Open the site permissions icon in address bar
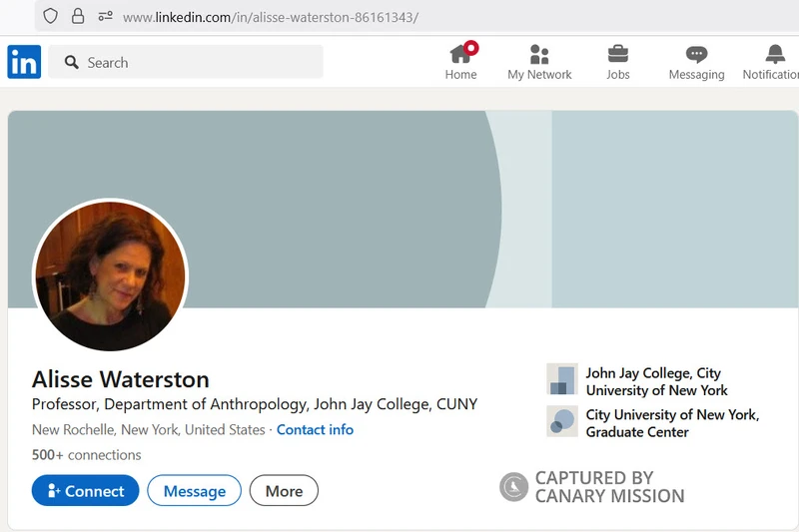 point(106,17)
